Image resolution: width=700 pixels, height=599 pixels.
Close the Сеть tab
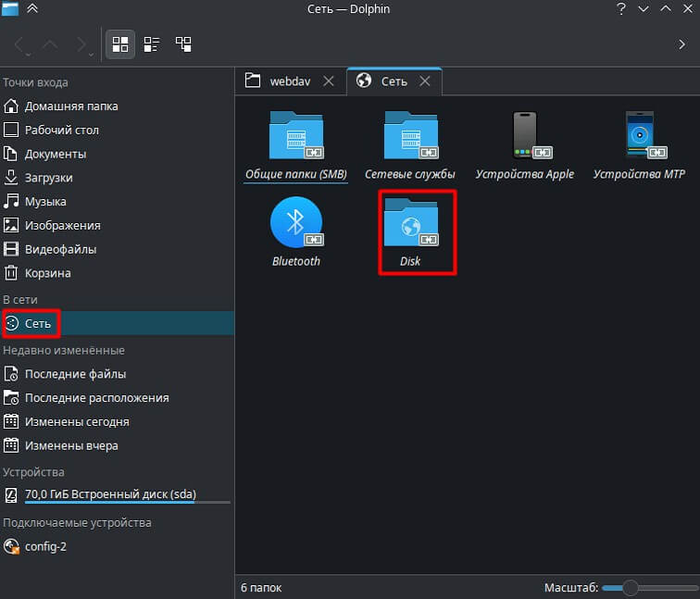[x=425, y=81]
